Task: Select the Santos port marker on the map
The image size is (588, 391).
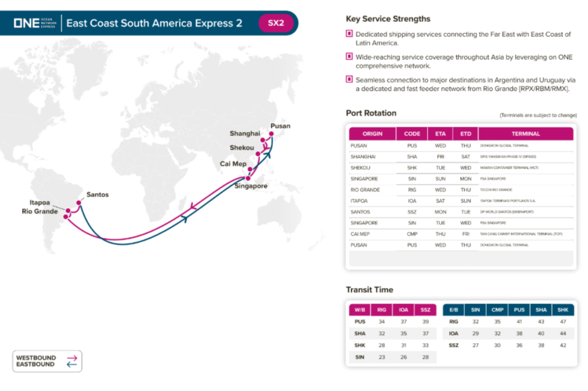Action: (x=79, y=203)
